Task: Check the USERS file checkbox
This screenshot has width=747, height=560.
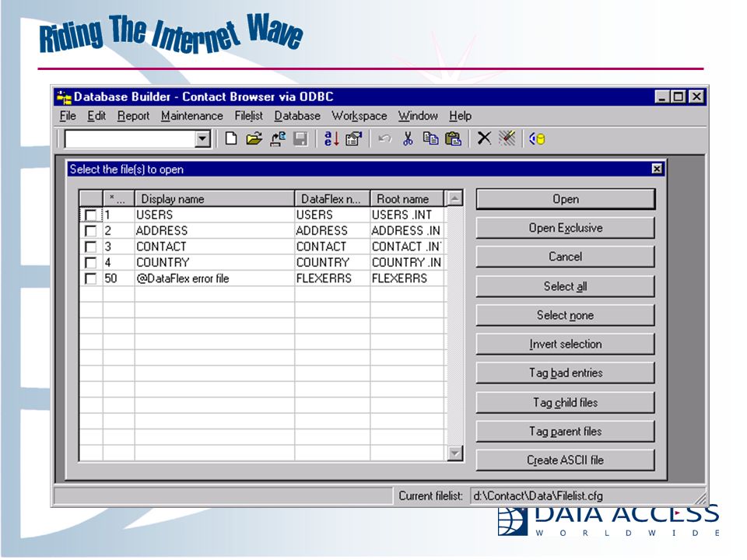Action: tap(90, 215)
